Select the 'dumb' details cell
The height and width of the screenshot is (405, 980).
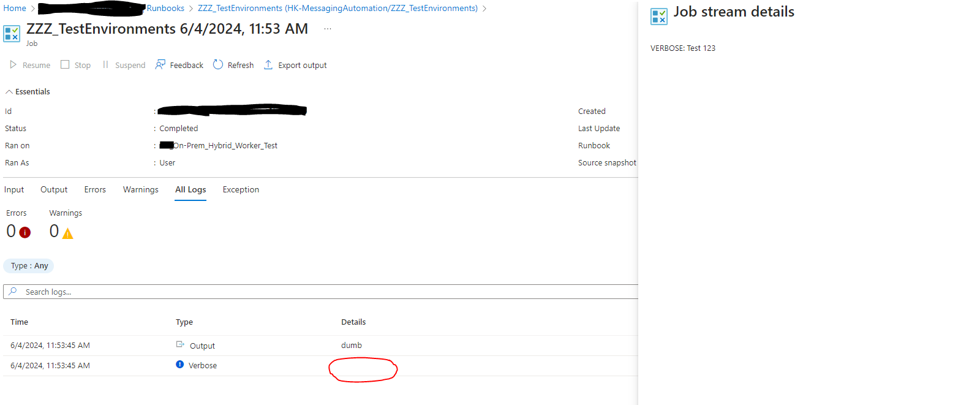tap(352, 346)
